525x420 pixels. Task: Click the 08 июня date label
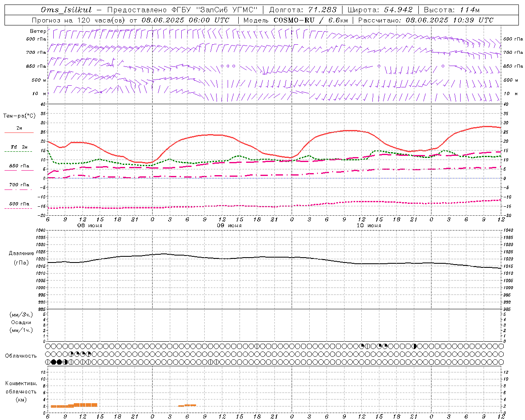(x=89, y=225)
